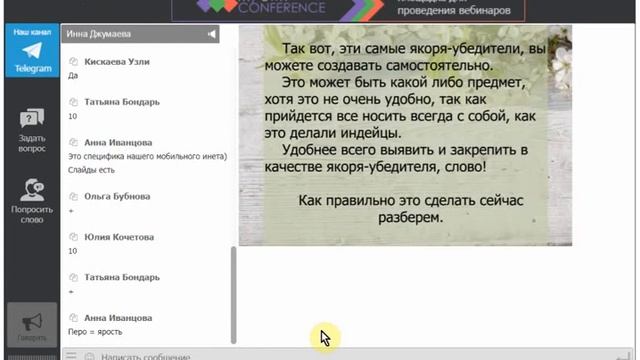Click avatar icon beside second Татьяна Бондарь message
Viewport: 640px width, 360px height.
(73, 277)
